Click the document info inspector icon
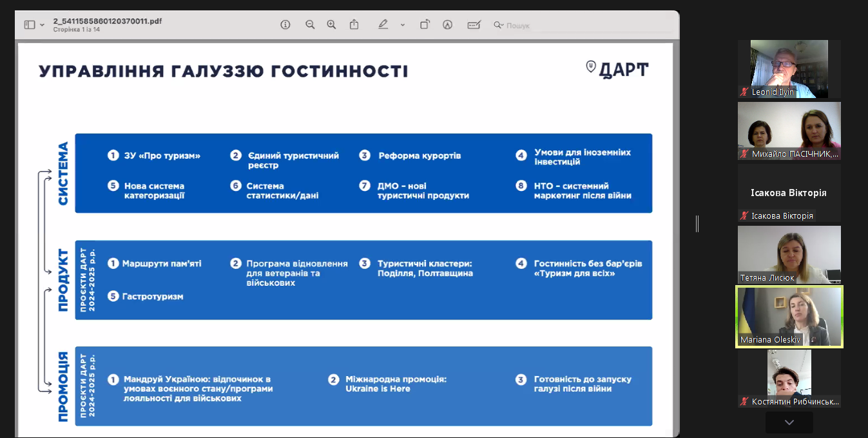Viewport: 868px width, 438px height. click(x=285, y=25)
